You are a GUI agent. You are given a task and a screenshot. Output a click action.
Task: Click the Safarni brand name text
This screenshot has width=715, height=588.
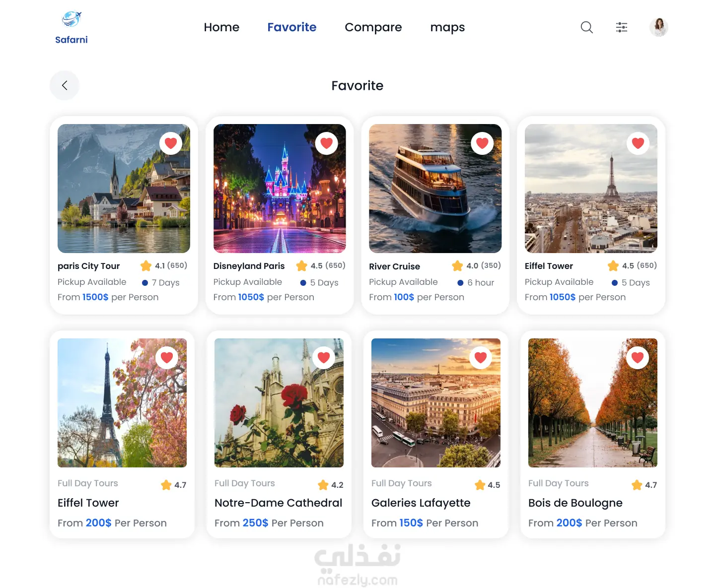71,40
